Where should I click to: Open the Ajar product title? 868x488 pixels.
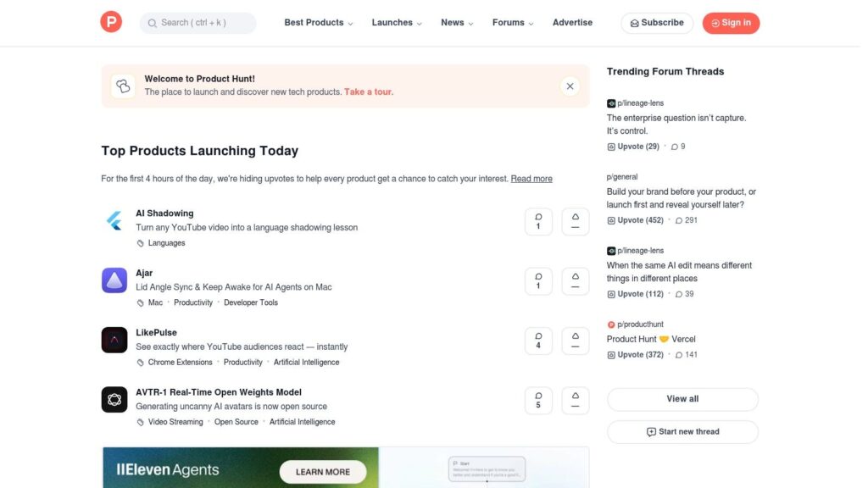[144, 274]
